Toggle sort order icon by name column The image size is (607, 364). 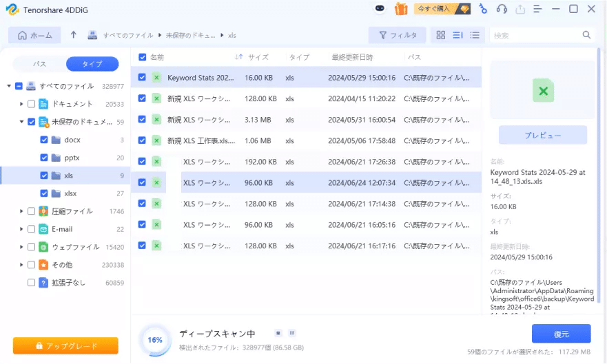(238, 57)
